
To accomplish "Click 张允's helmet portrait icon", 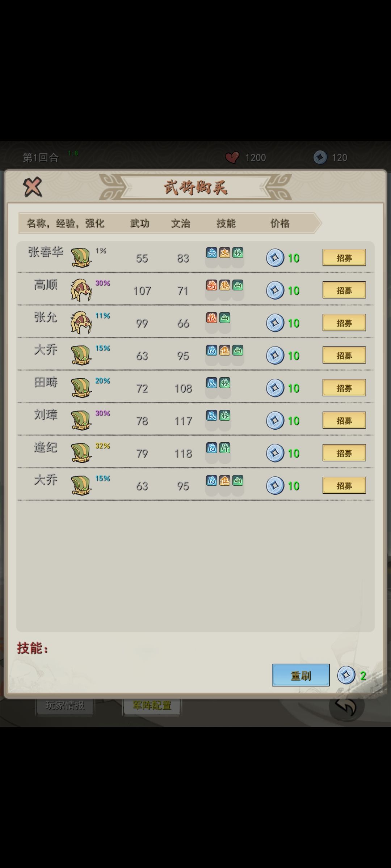I will [81, 323].
